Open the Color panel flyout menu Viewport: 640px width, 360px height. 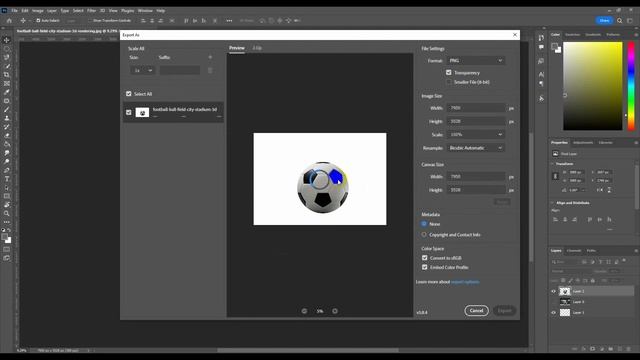point(636,35)
